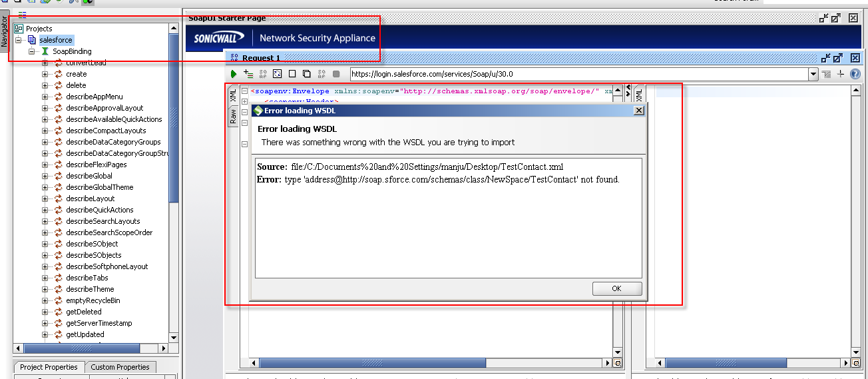Viewport: 868px width, 379px height.
Task: Select describeGlobalTheme in the tree
Action: 100,187
